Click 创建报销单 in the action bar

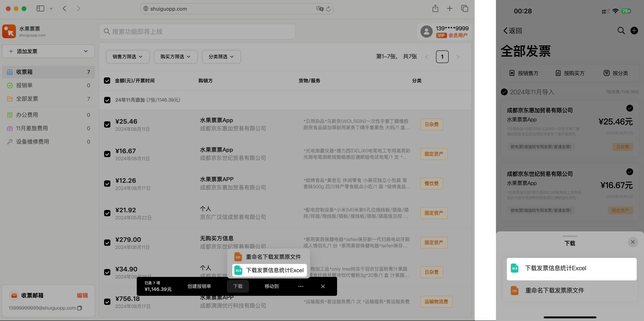point(199,286)
